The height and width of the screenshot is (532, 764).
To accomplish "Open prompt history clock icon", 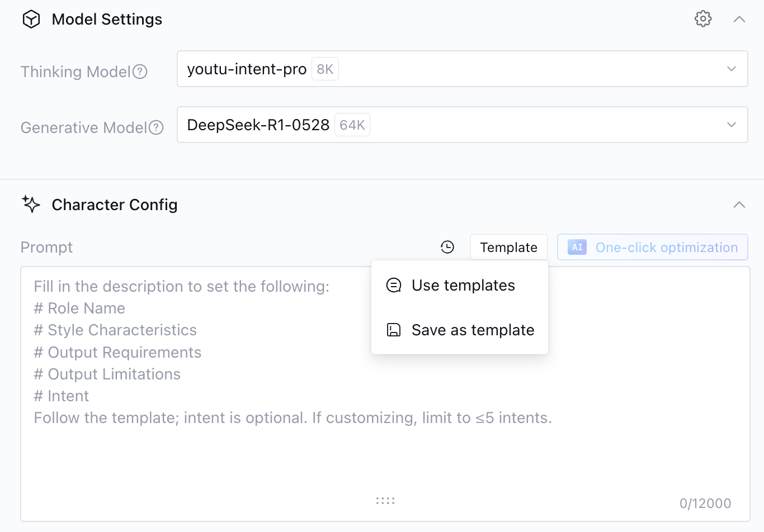I will click(447, 247).
